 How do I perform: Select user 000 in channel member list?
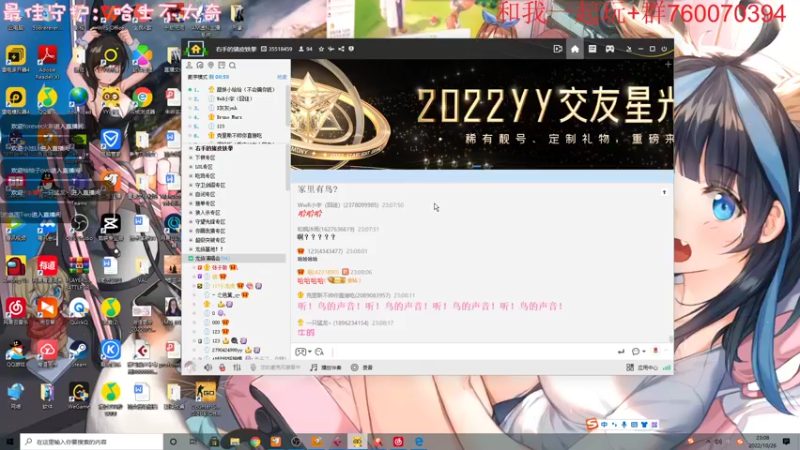click(216, 322)
